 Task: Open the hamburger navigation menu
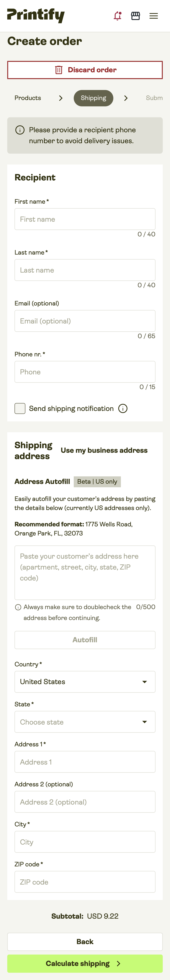pos(153,16)
